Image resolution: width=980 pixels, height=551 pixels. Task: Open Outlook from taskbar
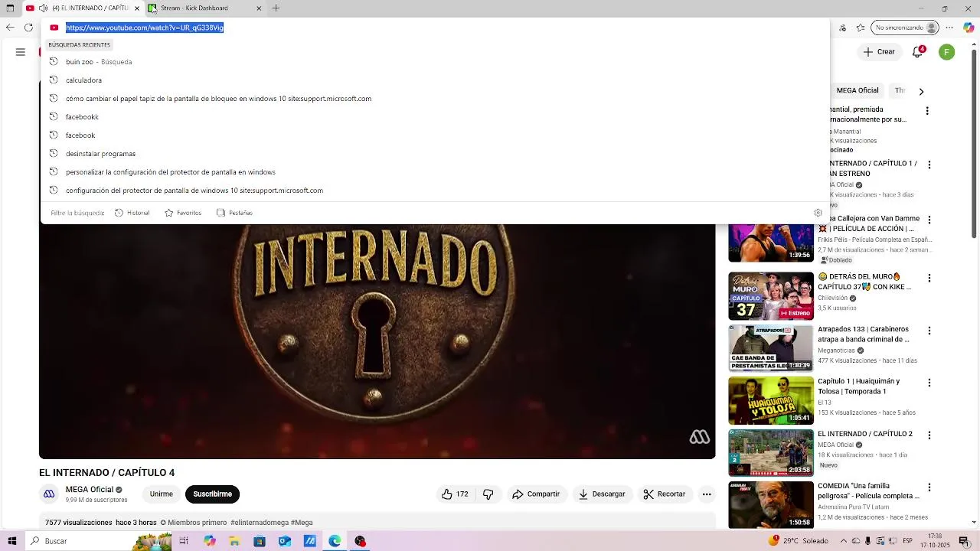[285, 541]
